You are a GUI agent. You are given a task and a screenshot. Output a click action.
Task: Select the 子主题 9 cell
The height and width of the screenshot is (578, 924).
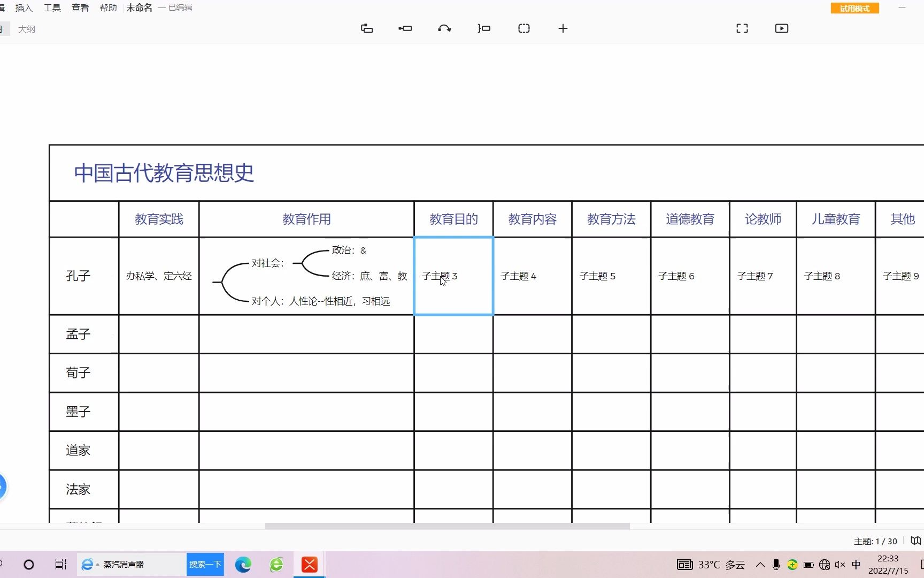[x=900, y=276]
